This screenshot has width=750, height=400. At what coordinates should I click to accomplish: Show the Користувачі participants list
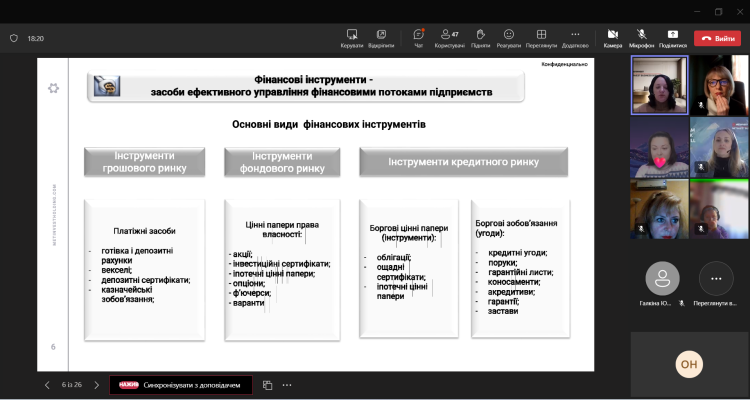(450, 36)
